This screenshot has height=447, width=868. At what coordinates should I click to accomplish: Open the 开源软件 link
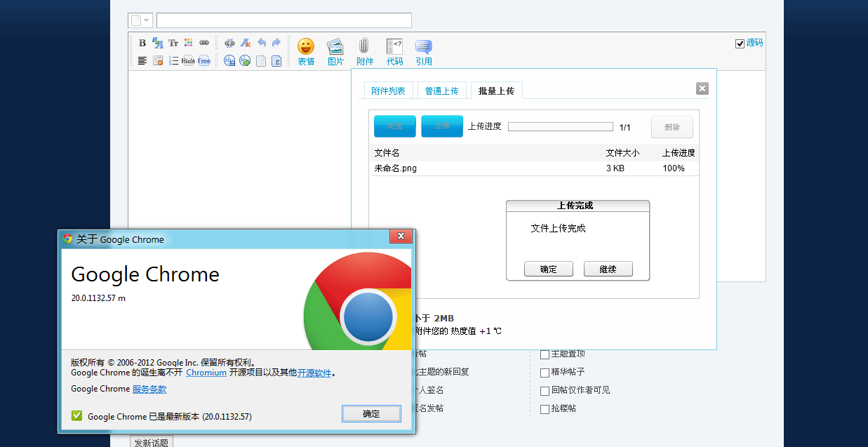click(314, 373)
